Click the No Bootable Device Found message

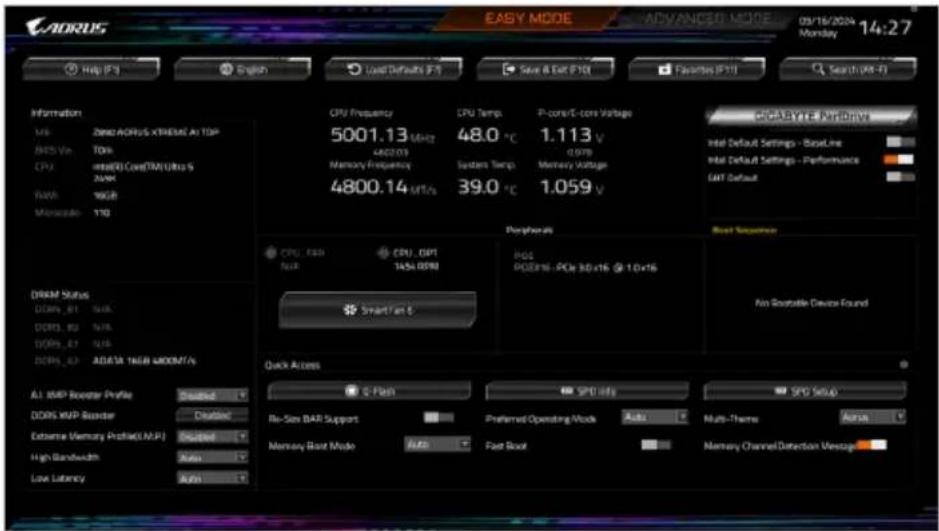(811, 303)
